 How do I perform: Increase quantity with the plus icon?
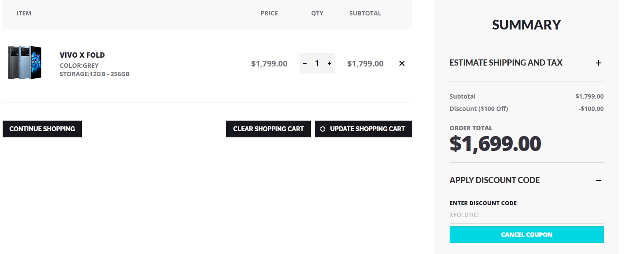click(329, 63)
